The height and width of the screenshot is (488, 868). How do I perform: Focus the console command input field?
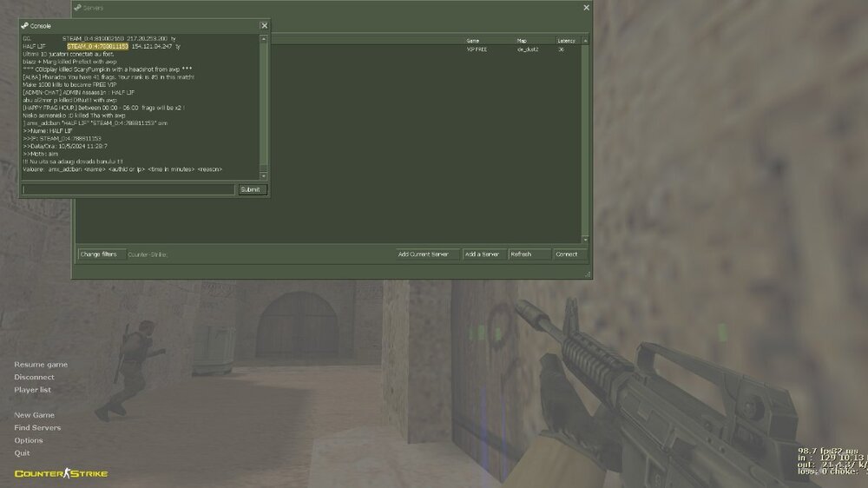128,189
